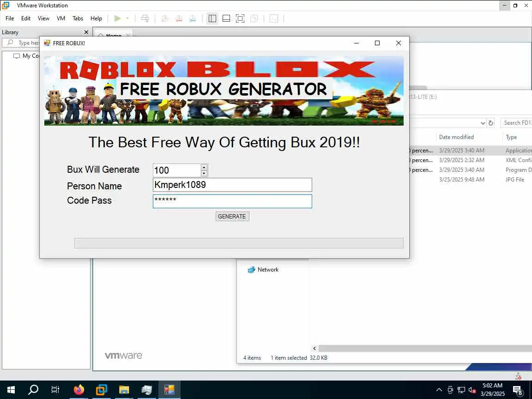This screenshot has height=399, width=532.
Task: Click the FREE ROBUX app taskbar icon
Action: coord(169,389)
